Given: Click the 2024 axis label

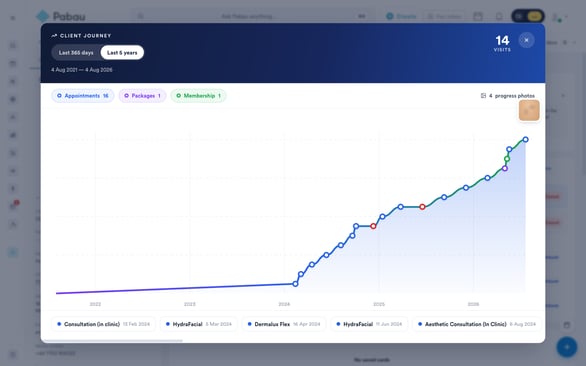Looking at the screenshot, I should 284,304.
